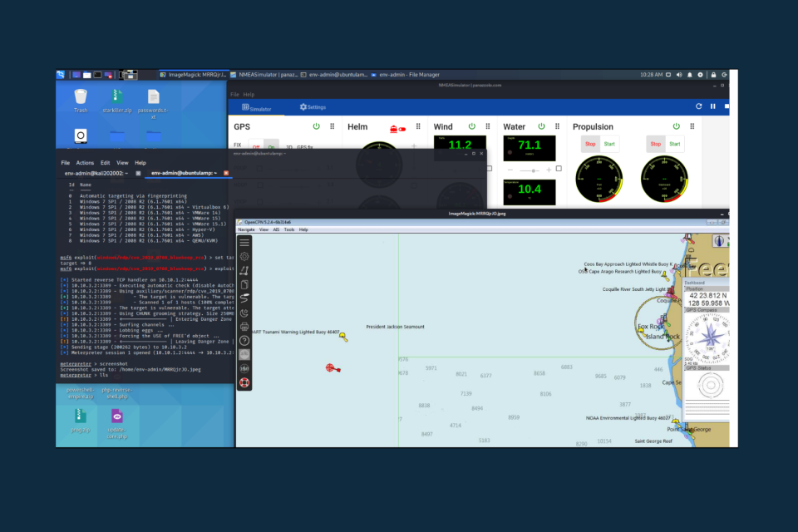Launch the terminal emulator from the top panel

point(97,75)
